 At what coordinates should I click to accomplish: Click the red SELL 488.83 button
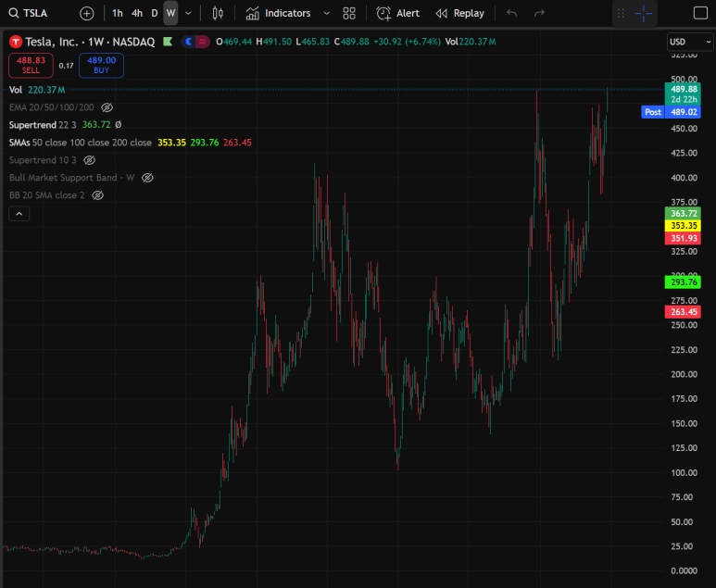click(x=31, y=65)
